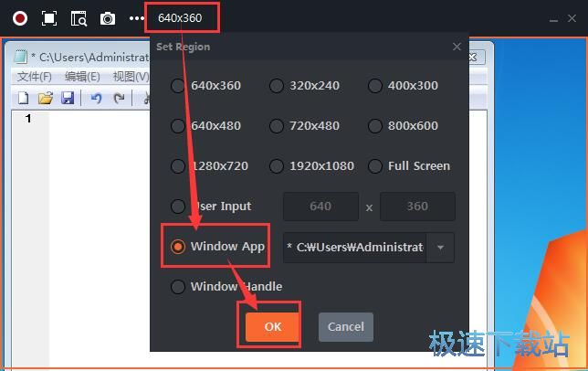Choose the 720x480 resolution
588x371 pixels.
pos(277,126)
